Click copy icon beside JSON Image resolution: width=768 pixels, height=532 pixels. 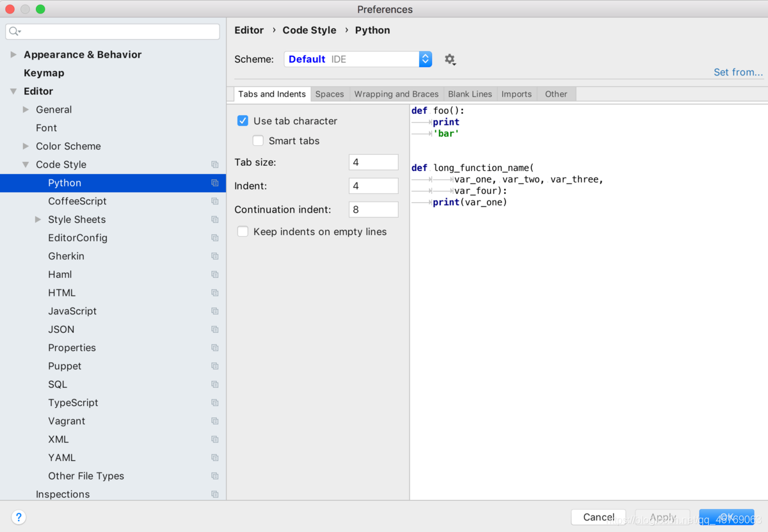pyautogui.click(x=215, y=330)
